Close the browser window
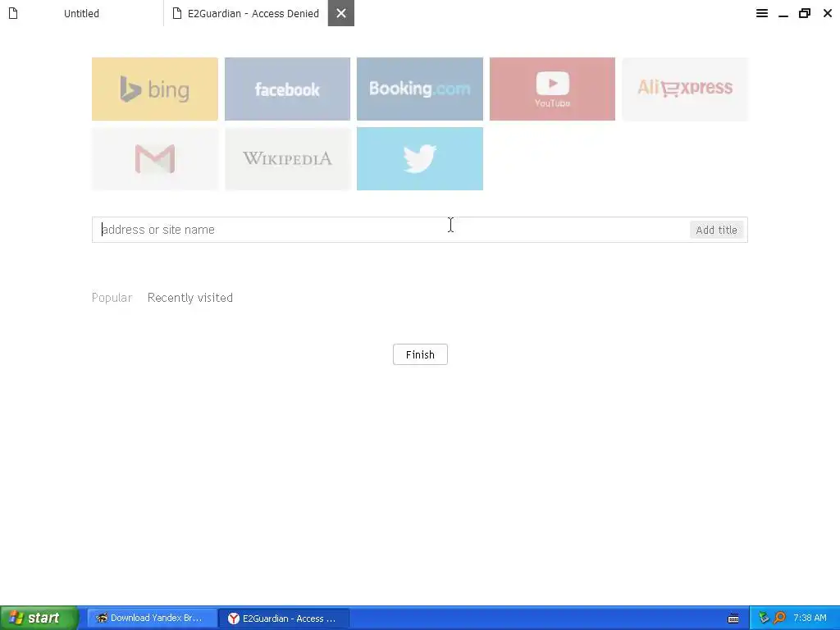This screenshot has height=630, width=840. (x=827, y=13)
